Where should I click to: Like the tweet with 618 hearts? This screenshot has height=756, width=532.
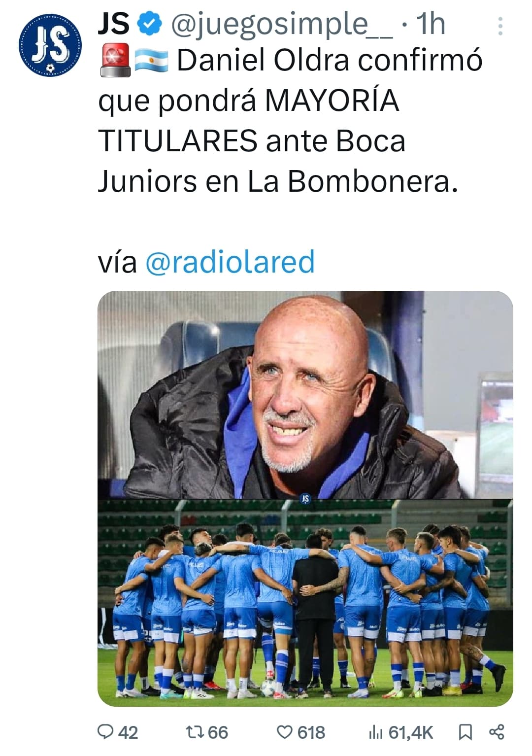click(285, 732)
